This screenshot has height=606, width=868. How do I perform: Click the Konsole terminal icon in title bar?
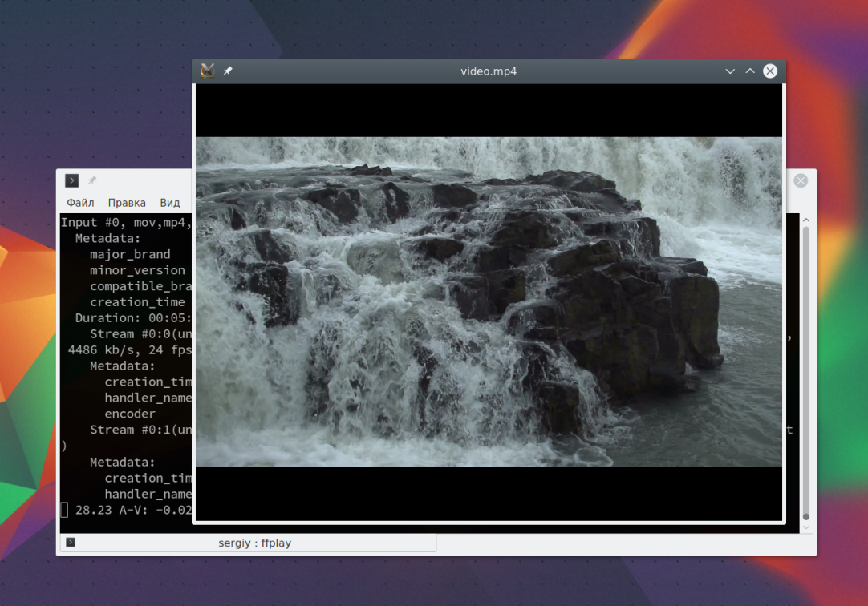[72, 180]
